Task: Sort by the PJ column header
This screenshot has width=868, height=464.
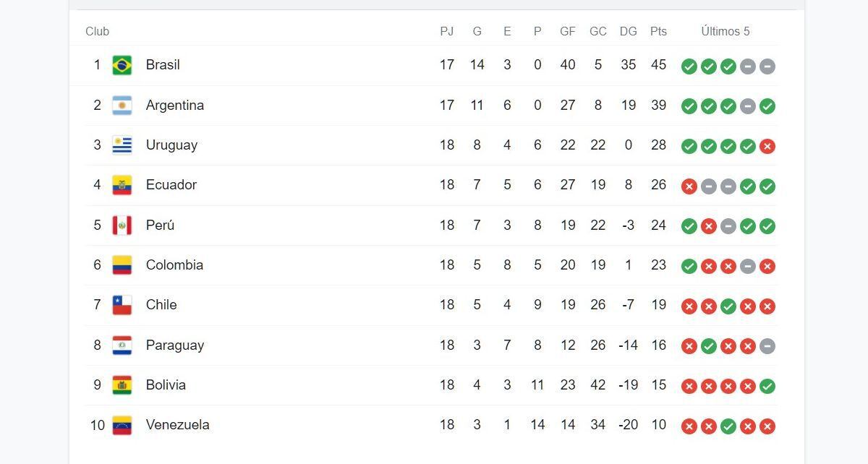Action: pyautogui.click(x=448, y=31)
